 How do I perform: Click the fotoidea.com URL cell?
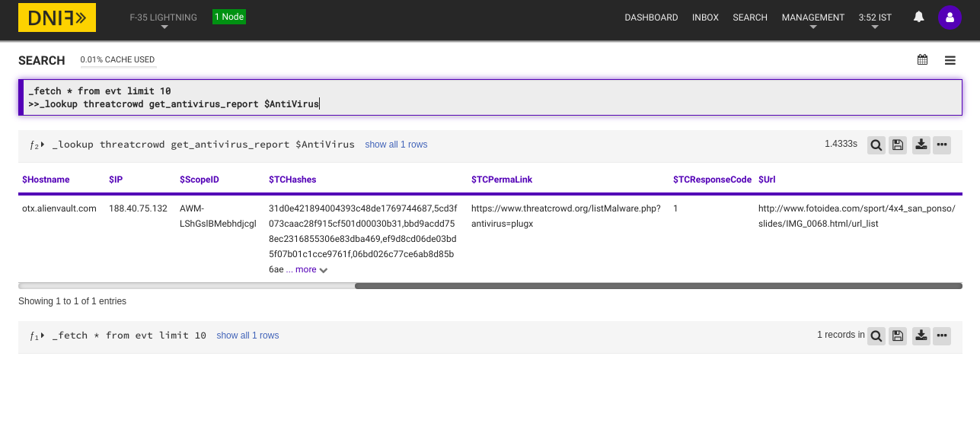[857, 216]
